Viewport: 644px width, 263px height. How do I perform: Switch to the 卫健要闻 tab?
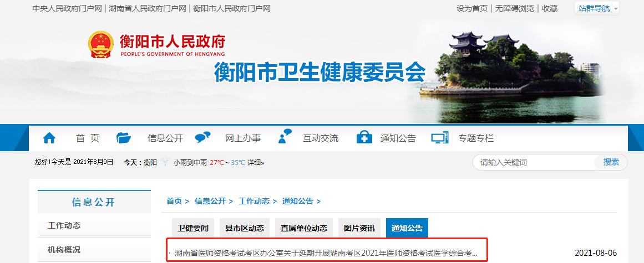[193, 228]
